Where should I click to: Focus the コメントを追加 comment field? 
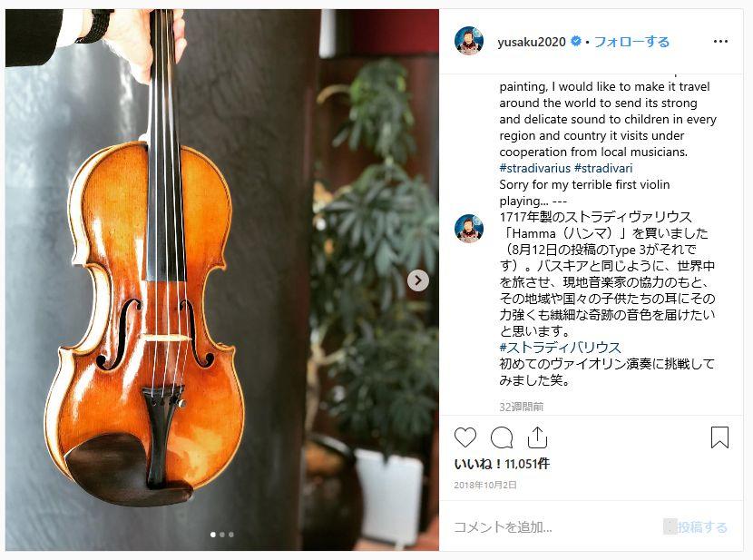553,526
